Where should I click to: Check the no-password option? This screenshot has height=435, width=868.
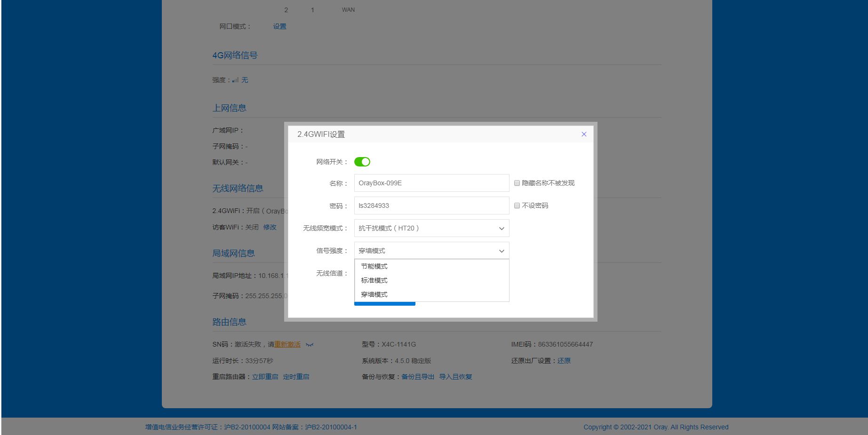click(517, 206)
